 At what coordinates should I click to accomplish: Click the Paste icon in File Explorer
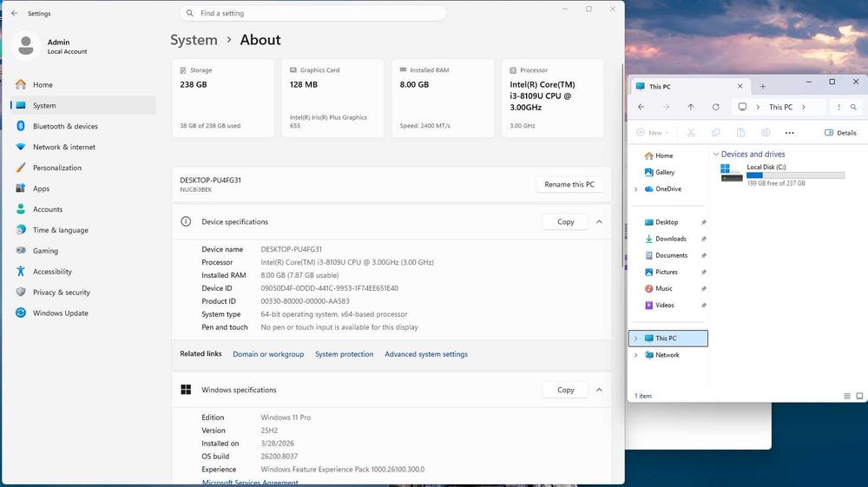coord(740,133)
